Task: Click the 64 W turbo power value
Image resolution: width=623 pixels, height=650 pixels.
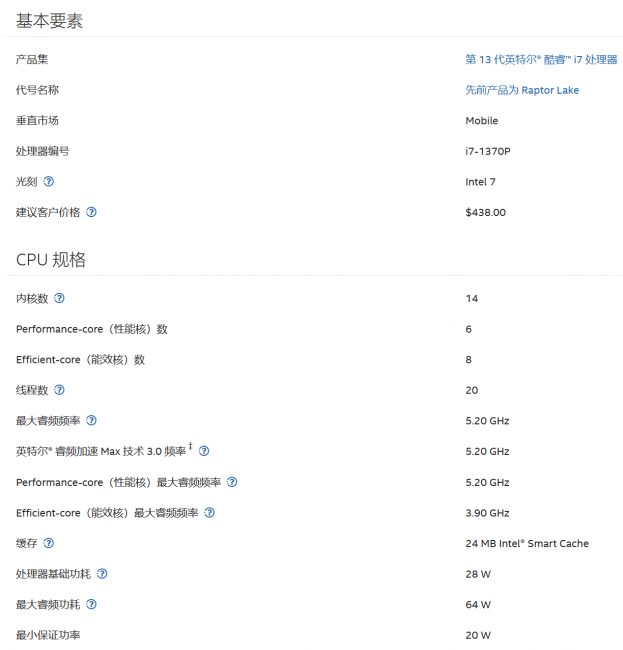Action: tap(478, 605)
